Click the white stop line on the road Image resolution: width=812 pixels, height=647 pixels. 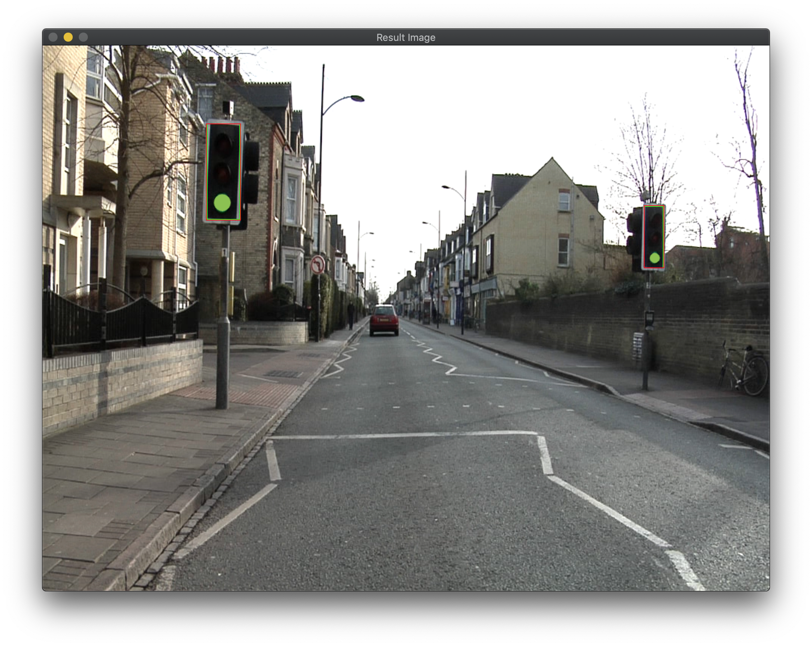pos(401,435)
